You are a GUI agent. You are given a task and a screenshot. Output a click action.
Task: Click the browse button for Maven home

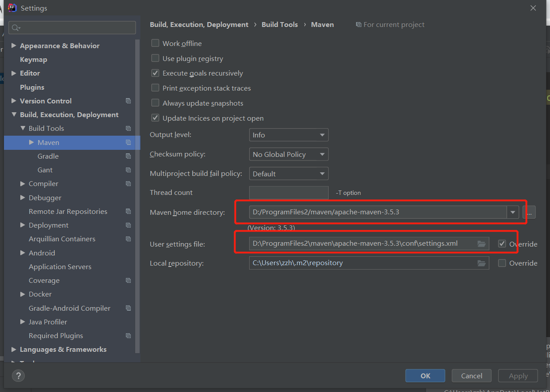(529, 212)
